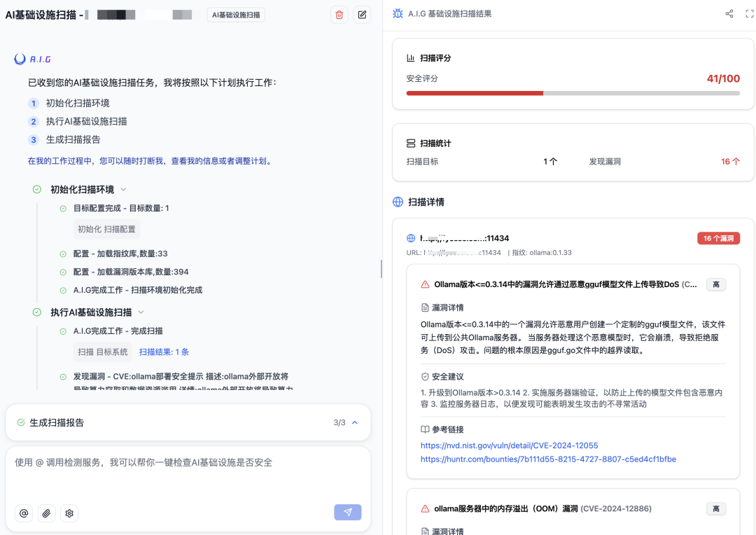Screen dimensions: 756x535
Task: Click the A.I.G完成工作 - 扫描环境初始化完成 row
Action: 138,291
